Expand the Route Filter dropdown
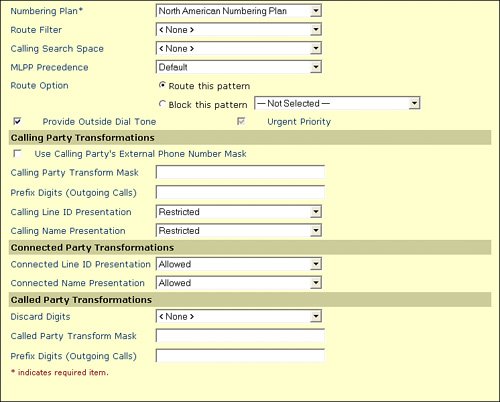The image size is (500, 402). point(239,30)
